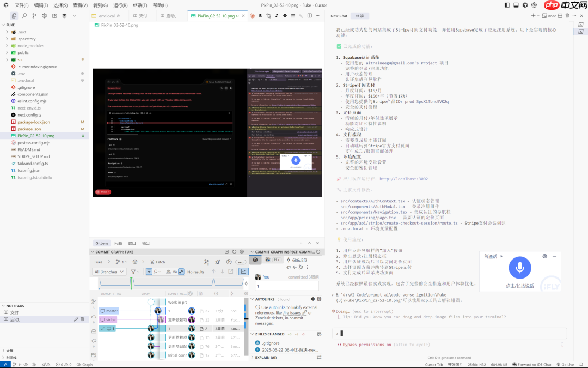Open the All Branches dropdown
588x368 pixels.
[x=108, y=272]
